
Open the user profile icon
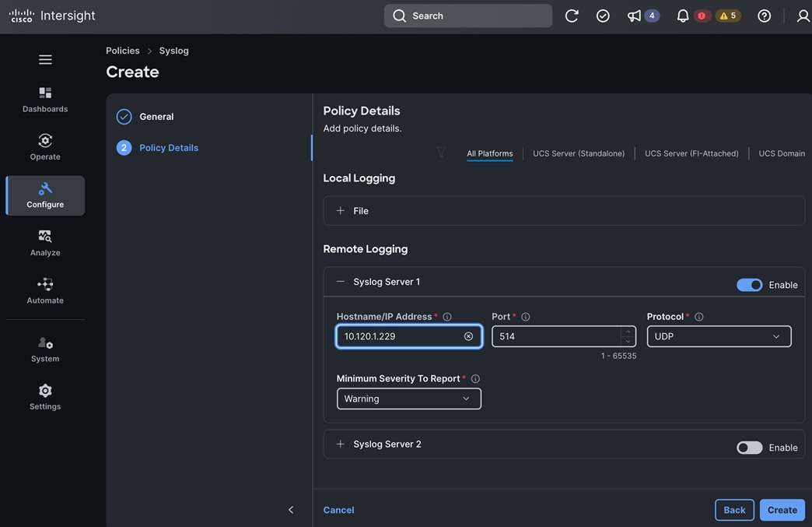pyautogui.click(x=803, y=16)
